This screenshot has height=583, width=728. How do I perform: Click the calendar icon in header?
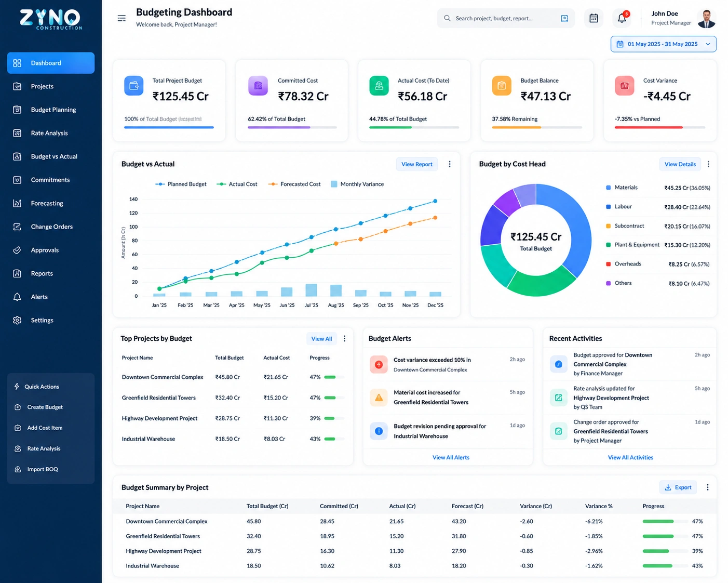point(594,18)
